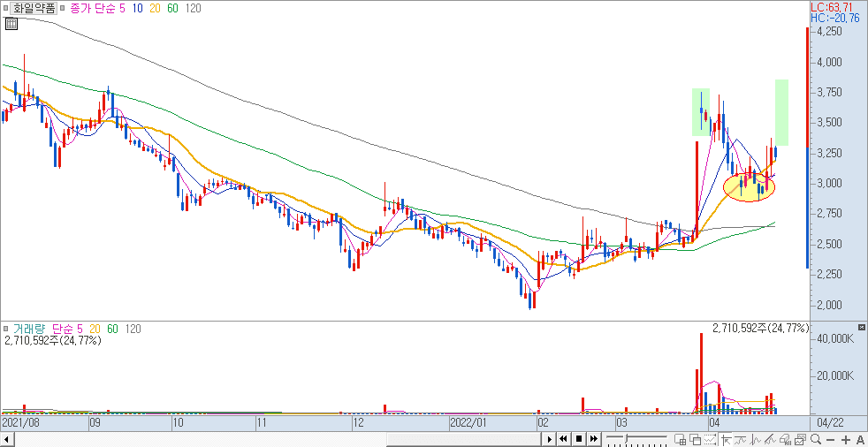Image resolution: width=868 pixels, height=447 pixels.
Task: Click the vertical line with wave icon
Action: 755,440
